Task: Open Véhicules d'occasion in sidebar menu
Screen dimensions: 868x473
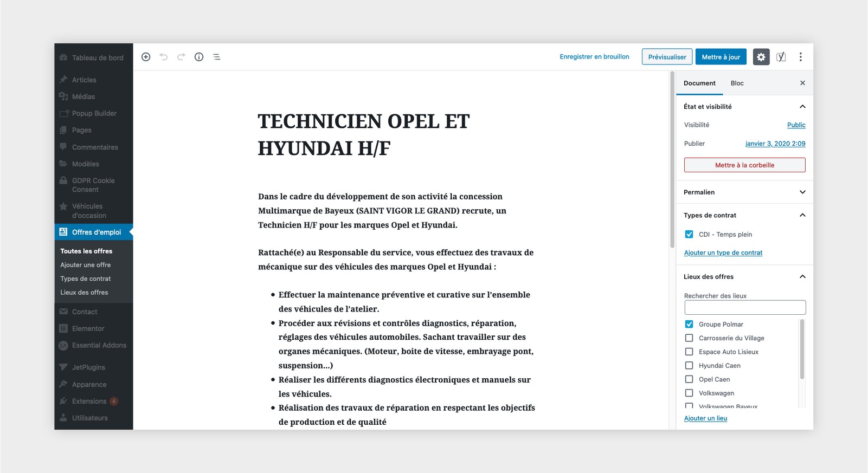Action: coord(89,211)
